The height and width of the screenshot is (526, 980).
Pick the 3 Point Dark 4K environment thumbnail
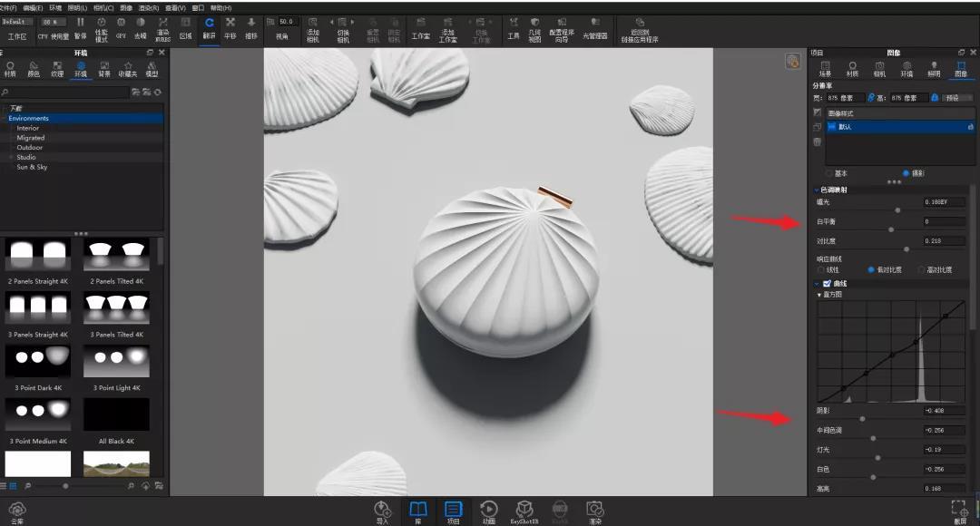tap(38, 363)
